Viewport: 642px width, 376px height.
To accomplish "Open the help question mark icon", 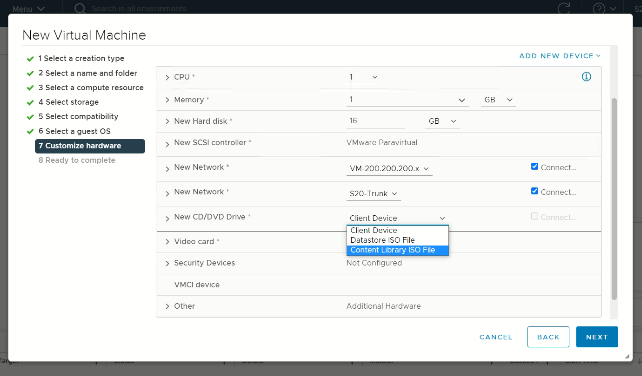I will pos(599,8).
